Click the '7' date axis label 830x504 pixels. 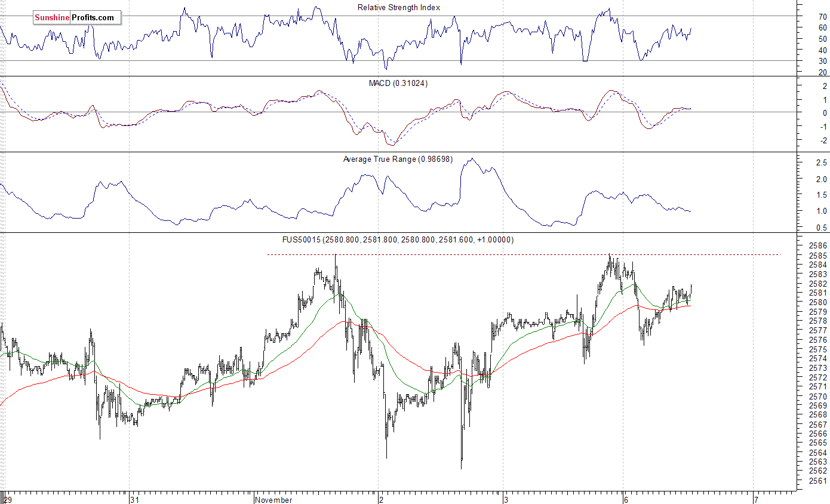click(x=756, y=499)
